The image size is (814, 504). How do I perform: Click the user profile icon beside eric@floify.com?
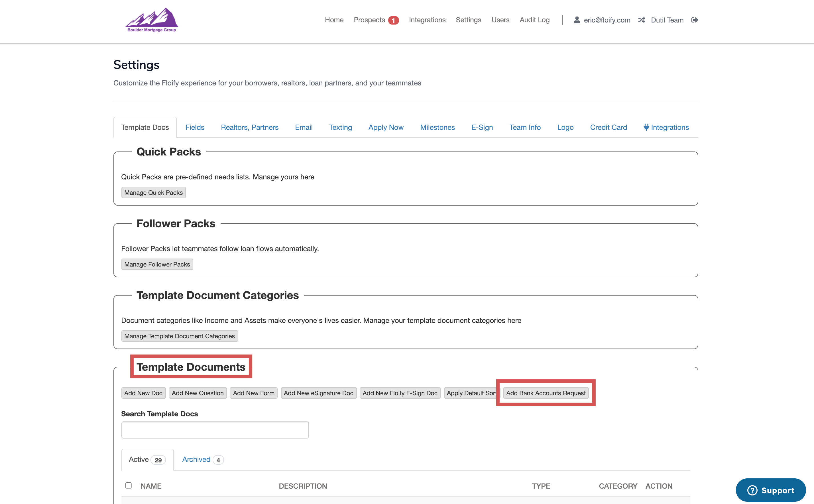click(577, 20)
